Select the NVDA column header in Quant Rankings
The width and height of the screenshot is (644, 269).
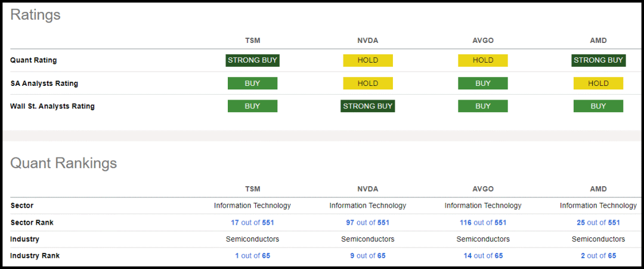(368, 189)
